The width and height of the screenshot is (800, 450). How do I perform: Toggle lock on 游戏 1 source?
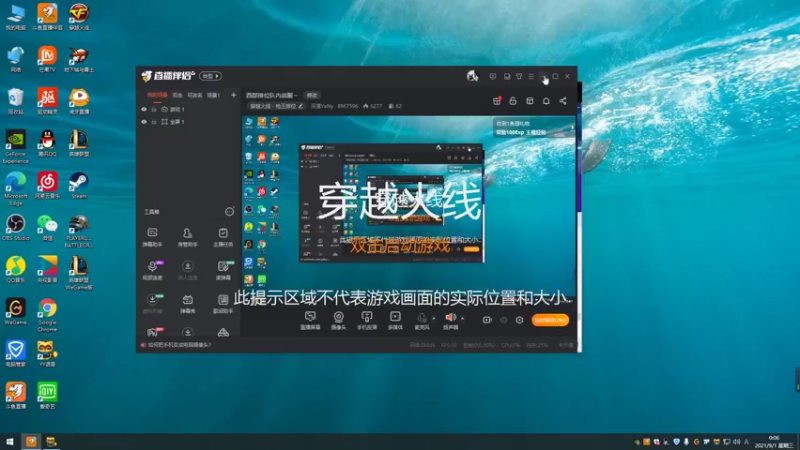tap(154, 109)
